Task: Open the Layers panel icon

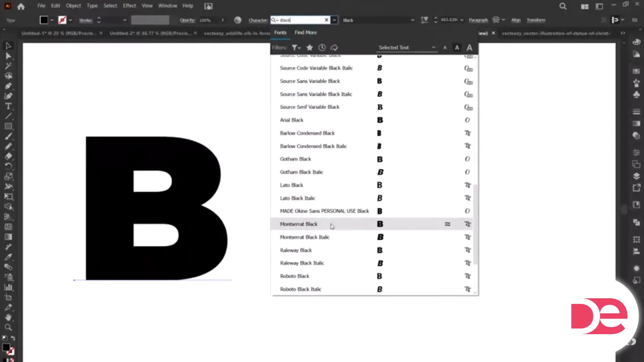Action: [x=636, y=176]
